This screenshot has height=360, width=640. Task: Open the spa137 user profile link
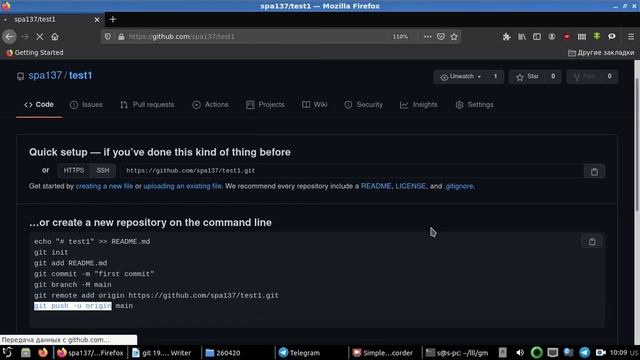[x=45, y=76]
